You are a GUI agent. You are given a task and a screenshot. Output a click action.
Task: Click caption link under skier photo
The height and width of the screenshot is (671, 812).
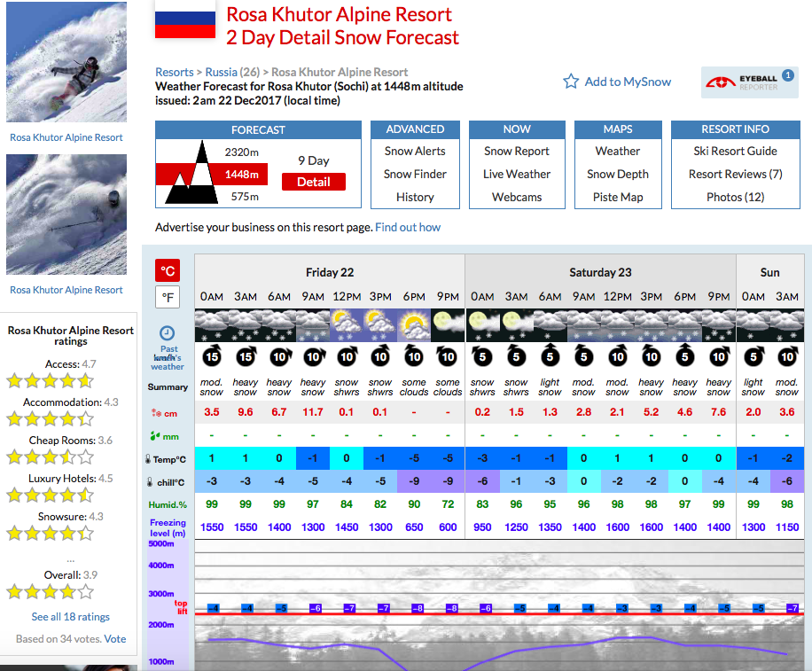(66, 290)
